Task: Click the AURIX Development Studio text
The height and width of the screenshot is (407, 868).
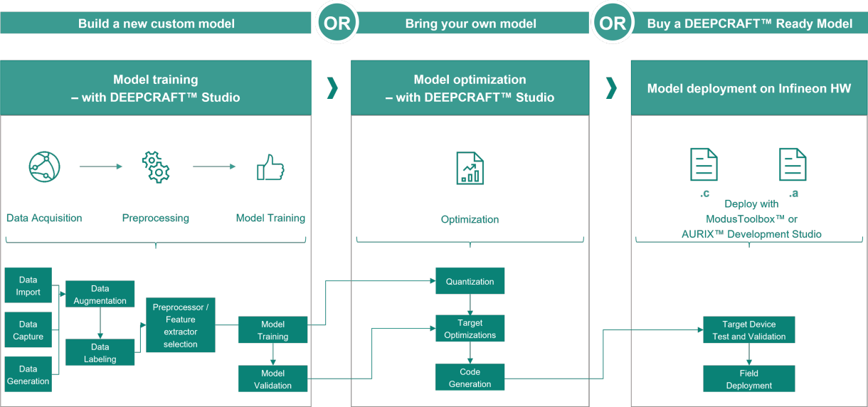Action: pyautogui.click(x=751, y=233)
